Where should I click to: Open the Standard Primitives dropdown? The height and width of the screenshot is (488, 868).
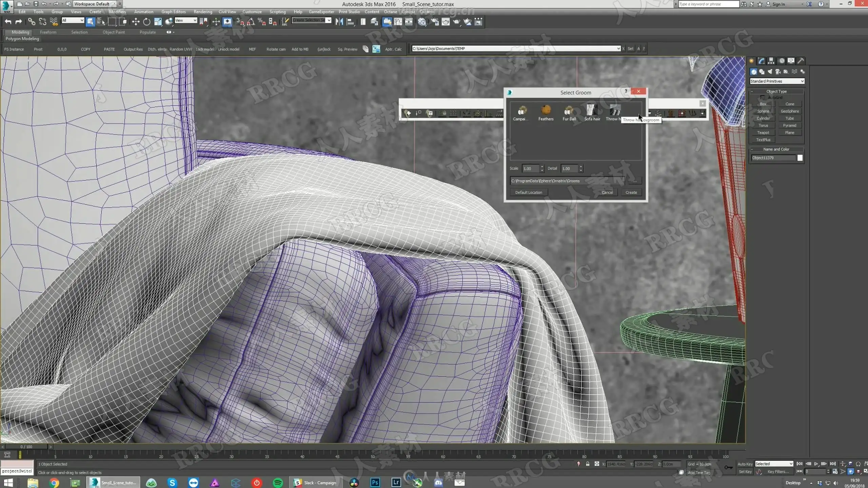tap(777, 81)
